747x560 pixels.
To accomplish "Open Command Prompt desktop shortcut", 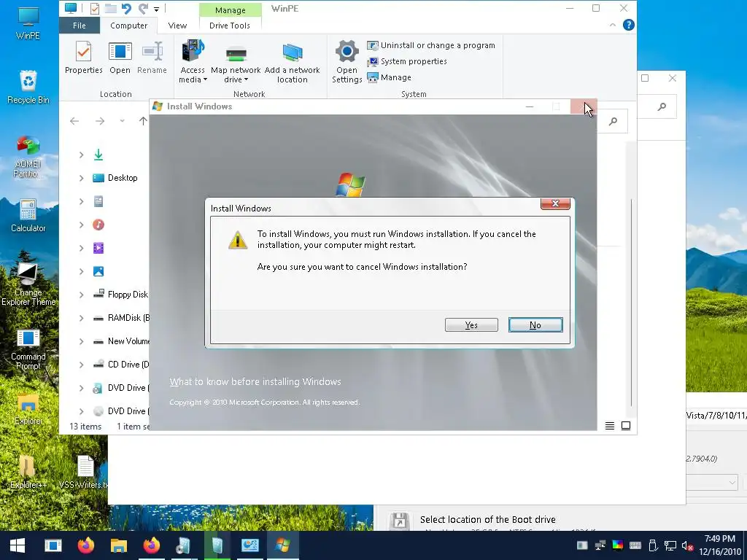I will (x=28, y=349).
